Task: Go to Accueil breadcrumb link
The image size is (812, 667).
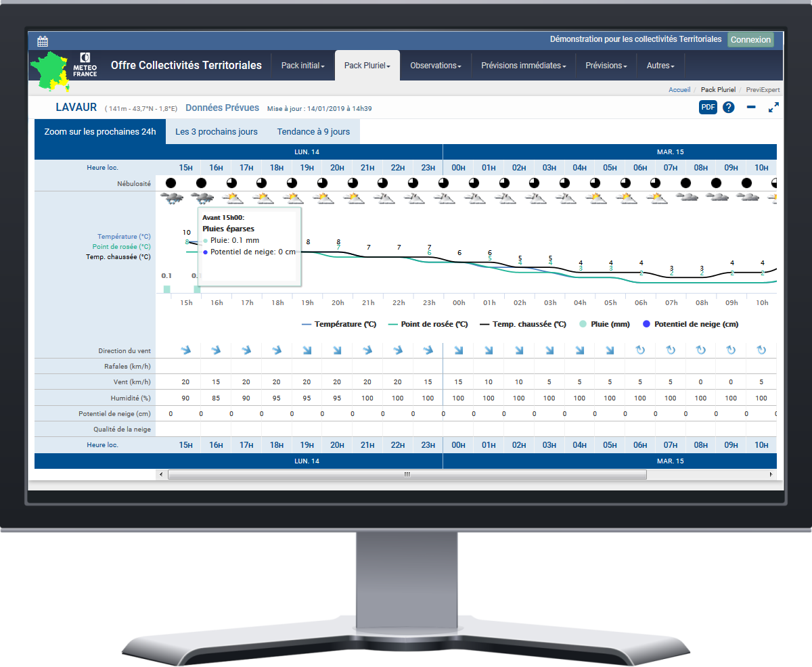Action: tap(679, 89)
